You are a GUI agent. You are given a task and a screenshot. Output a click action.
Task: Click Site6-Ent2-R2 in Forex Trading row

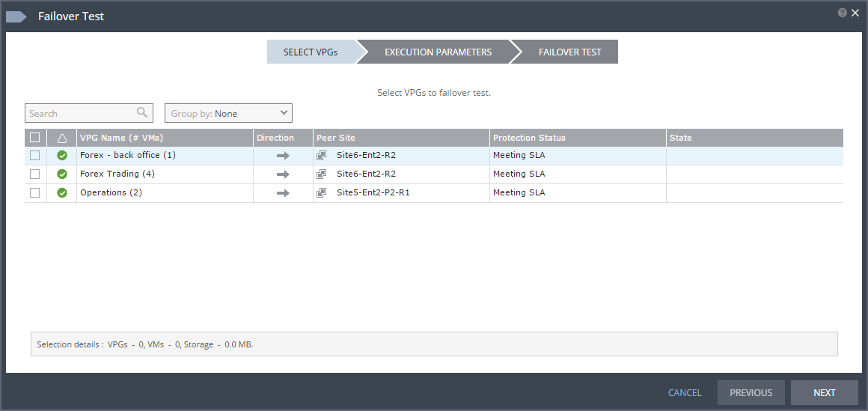coord(366,174)
